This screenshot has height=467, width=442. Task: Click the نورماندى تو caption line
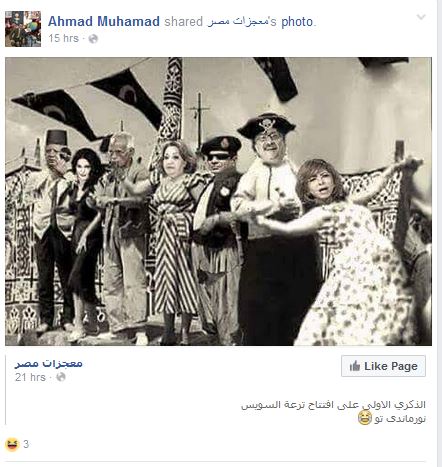(400, 418)
